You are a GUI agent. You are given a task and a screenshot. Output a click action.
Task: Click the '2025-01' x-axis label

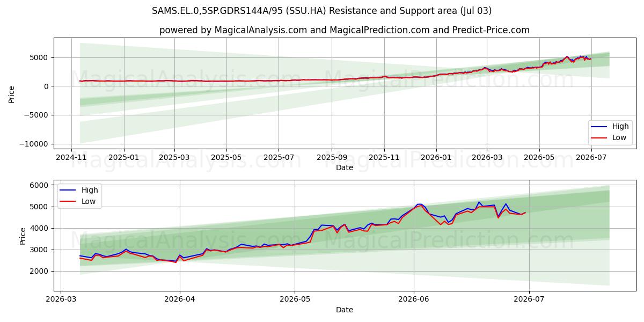coord(124,157)
